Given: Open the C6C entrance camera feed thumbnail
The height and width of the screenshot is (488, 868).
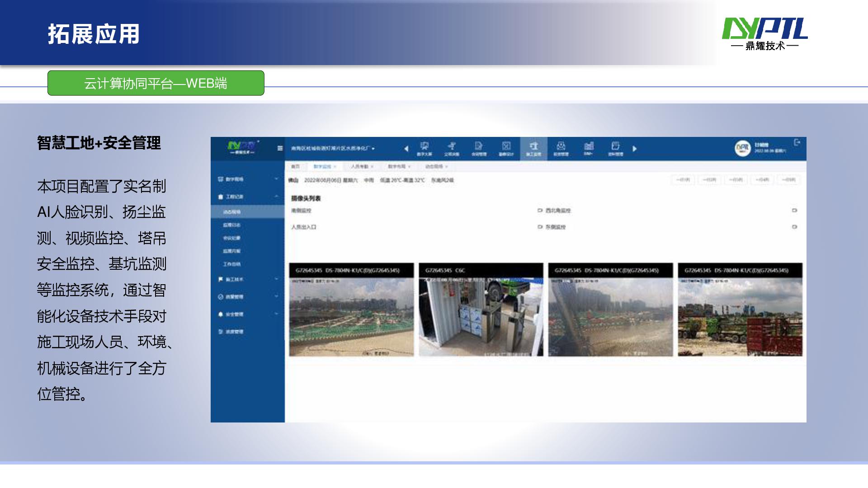Looking at the screenshot, I should click(481, 316).
